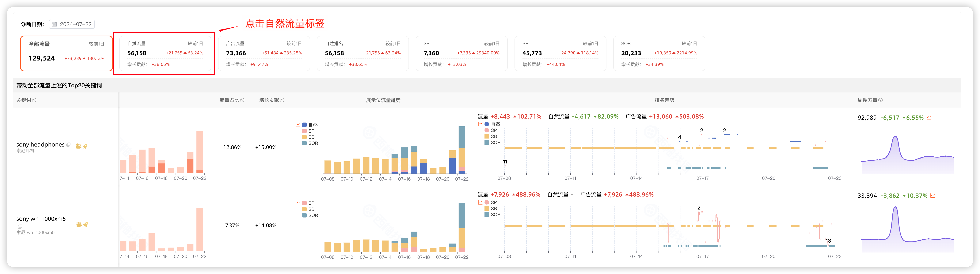Image resolution: width=980 pixels, height=274 pixels.
Task: Click trend icon after 10.37% search volume
Action: point(933,195)
